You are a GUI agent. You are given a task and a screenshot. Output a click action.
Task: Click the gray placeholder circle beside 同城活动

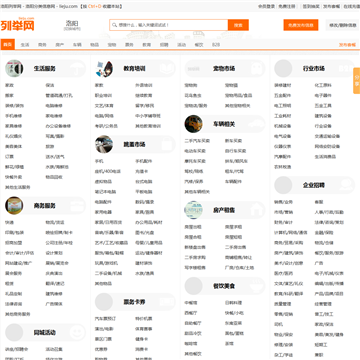[x=14, y=332]
